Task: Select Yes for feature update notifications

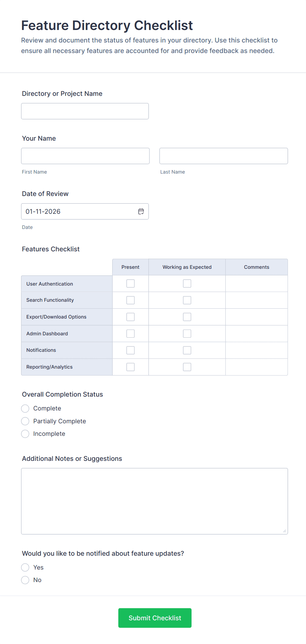Action: tap(25, 567)
